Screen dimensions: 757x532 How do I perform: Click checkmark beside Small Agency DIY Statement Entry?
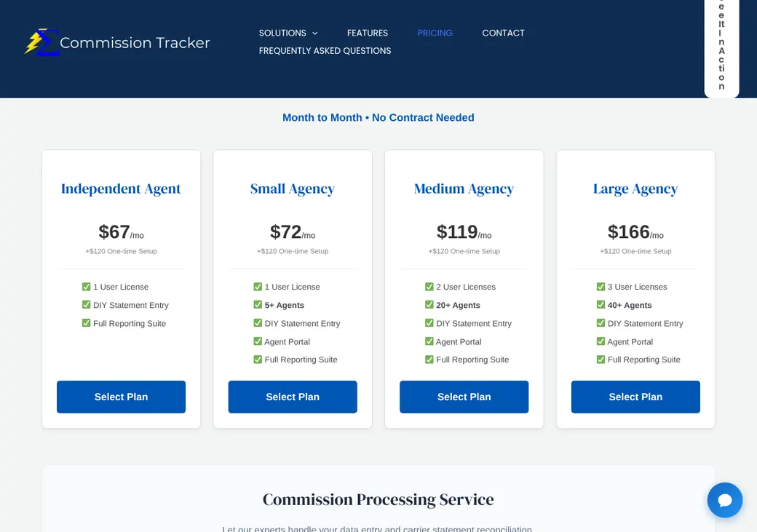258,323
